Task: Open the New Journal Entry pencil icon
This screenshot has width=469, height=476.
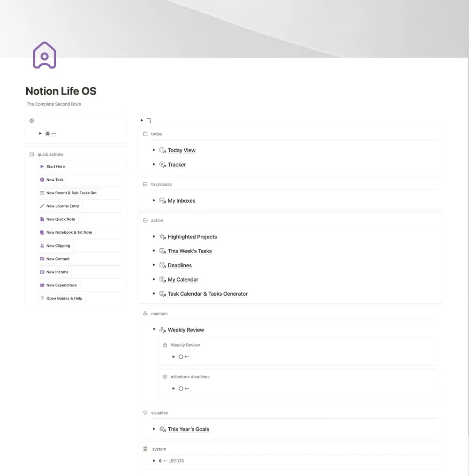Action: tap(41, 206)
